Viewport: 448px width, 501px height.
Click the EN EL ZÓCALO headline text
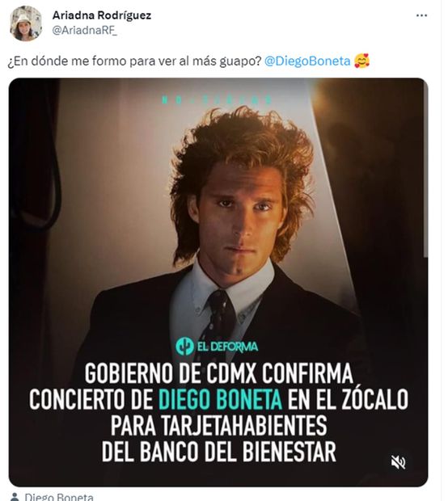click(348, 399)
